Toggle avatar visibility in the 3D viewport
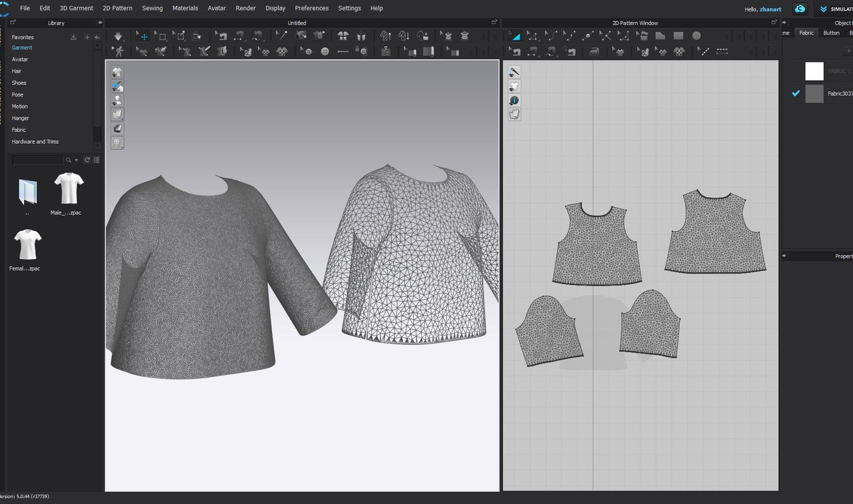 click(117, 100)
